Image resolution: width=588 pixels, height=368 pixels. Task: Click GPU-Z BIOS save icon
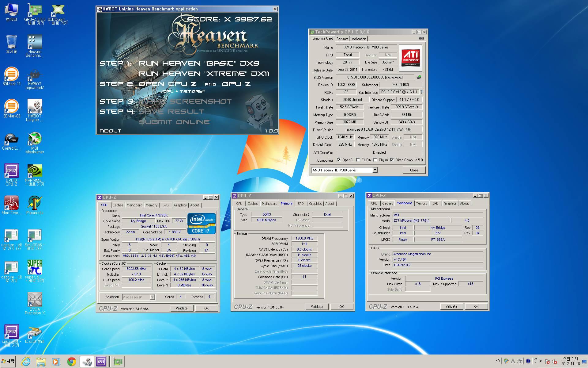click(419, 77)
